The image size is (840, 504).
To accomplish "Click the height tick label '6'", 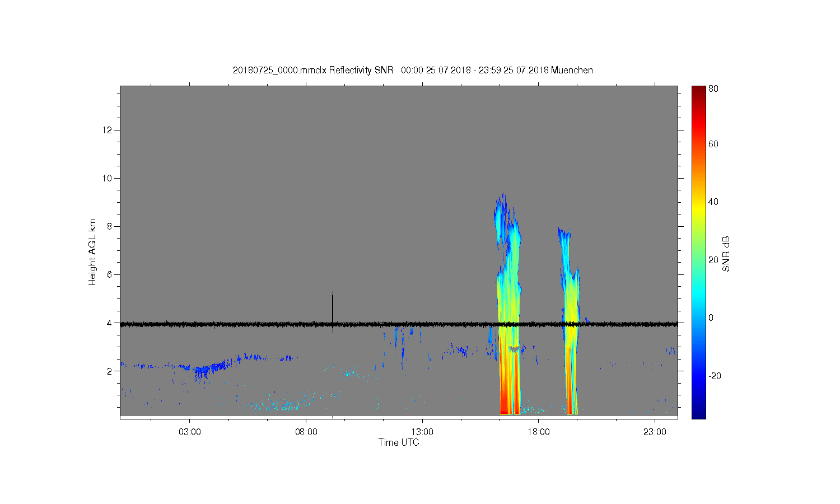I will (x=110, y=274).
